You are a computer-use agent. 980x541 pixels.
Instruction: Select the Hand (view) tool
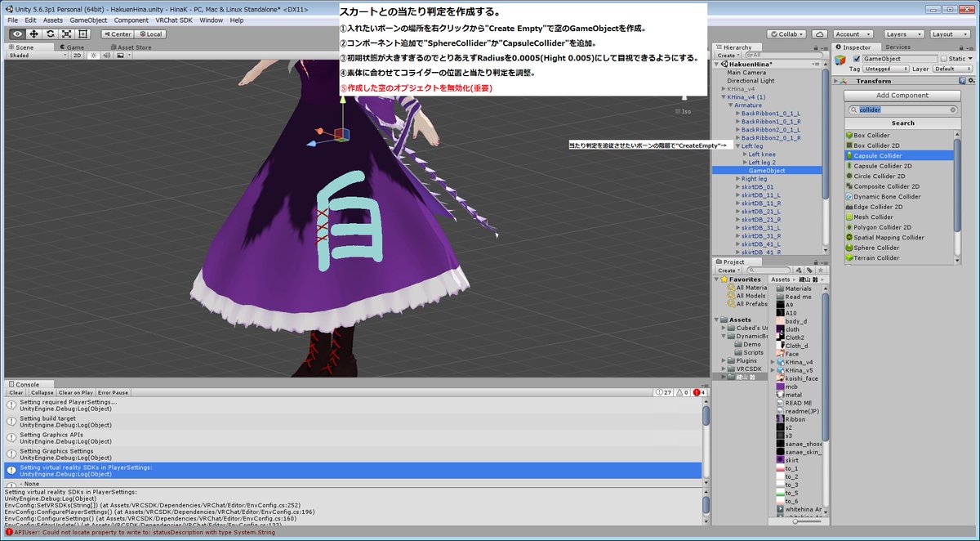17,34
